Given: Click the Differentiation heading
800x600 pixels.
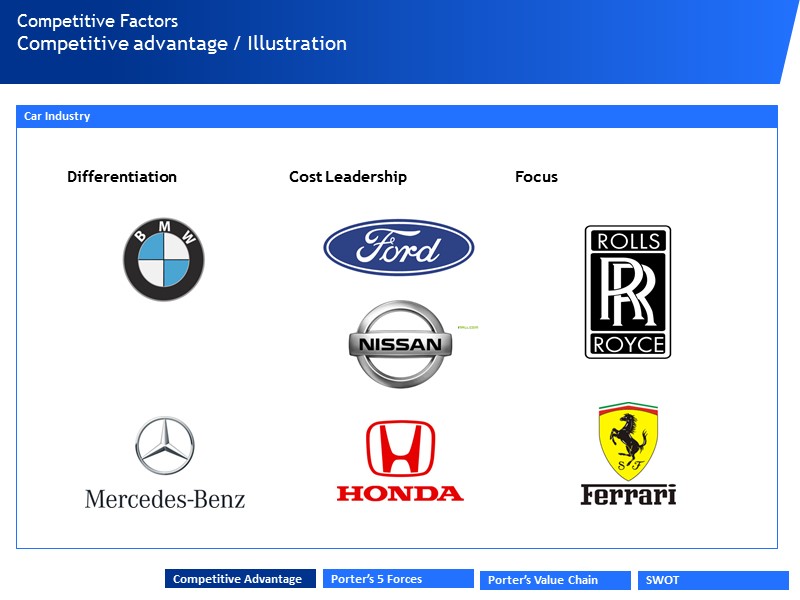Looking at the screenshot, I should coord(122,177).
